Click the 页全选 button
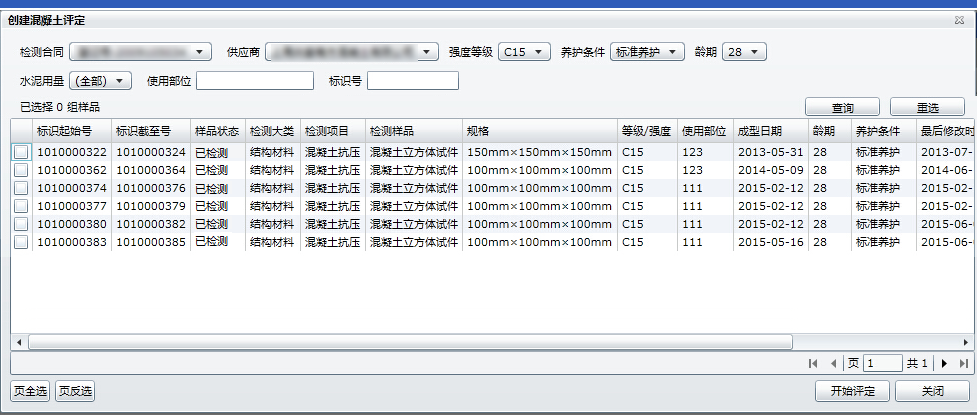The height and width of the screenshot is (415, 977). [30, 391]
